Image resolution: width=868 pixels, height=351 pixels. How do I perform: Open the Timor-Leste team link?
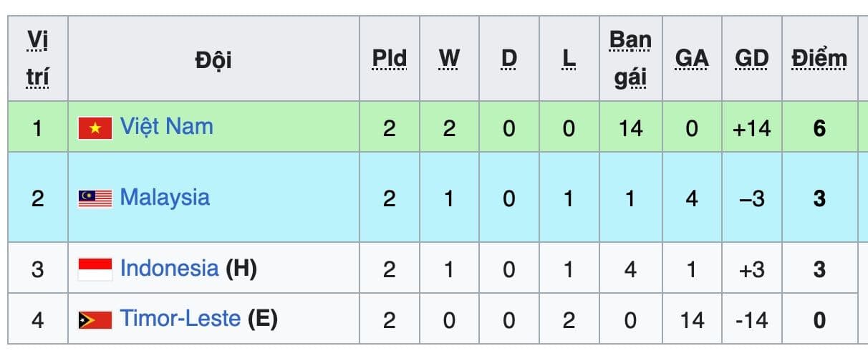[180, 318]
